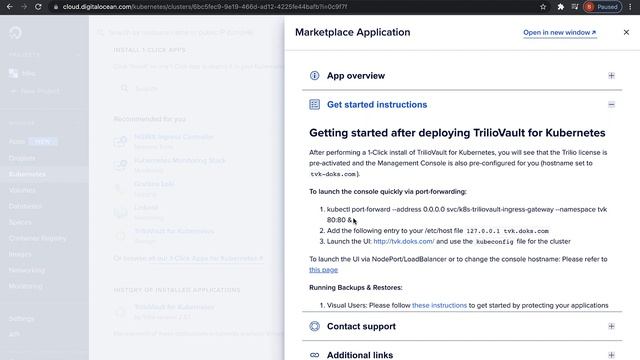Click the Contact support lifebuoy icon
This screenshot has width=640, height=360.
(x=314, y=326)
